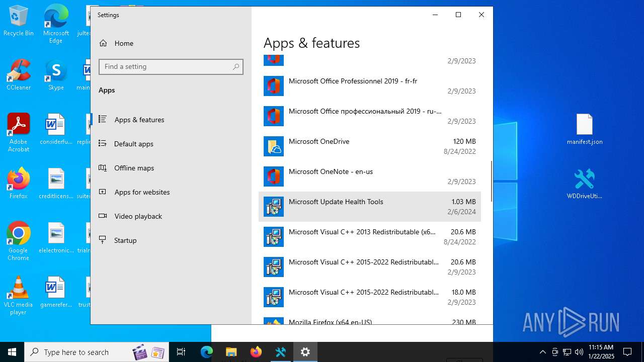
Task: Click the Microsoft OneDrive app icon
Action: coord(274,146)
